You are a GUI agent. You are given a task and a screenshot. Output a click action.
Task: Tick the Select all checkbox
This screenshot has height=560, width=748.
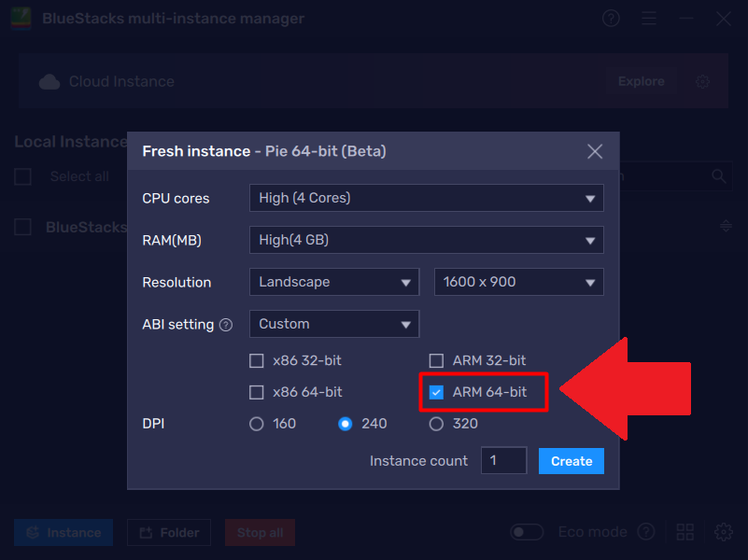pos(23,176)
